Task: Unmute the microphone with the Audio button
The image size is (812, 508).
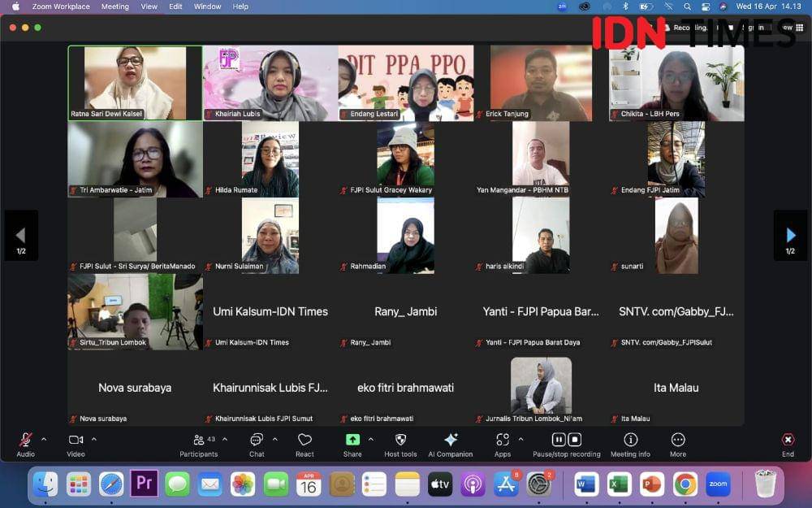Action: (25, 440)
